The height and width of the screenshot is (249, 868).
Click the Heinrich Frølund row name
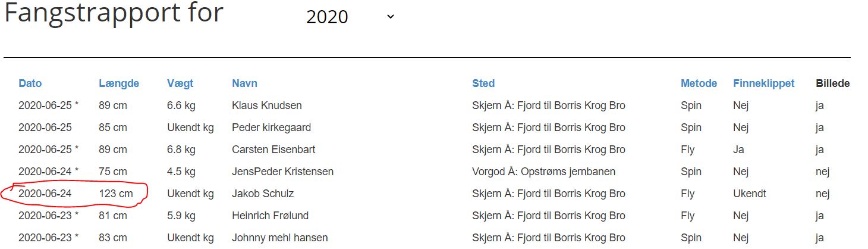tap(270, 216)
